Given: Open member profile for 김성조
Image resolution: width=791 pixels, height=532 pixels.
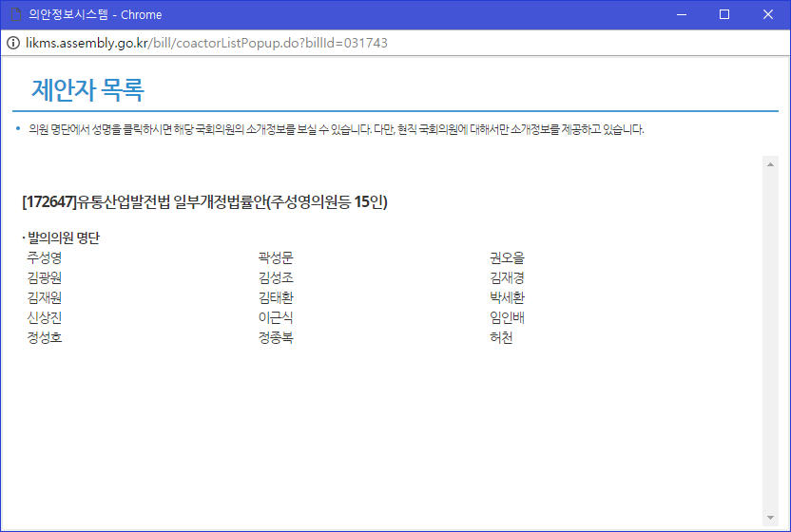Looking at the screenshot, I should click(x=276, y=277).
